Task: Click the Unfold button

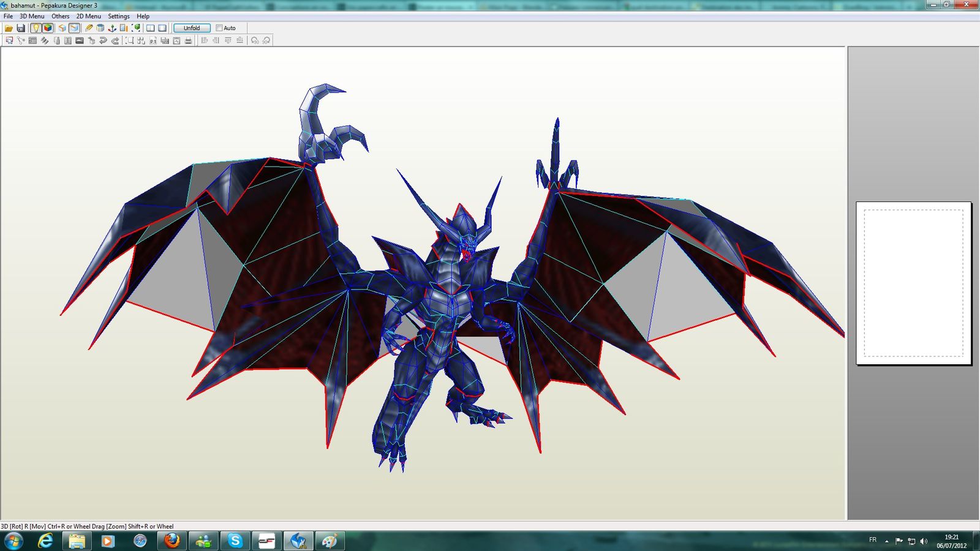Action: pyautogui.click(x=192, y=28)
